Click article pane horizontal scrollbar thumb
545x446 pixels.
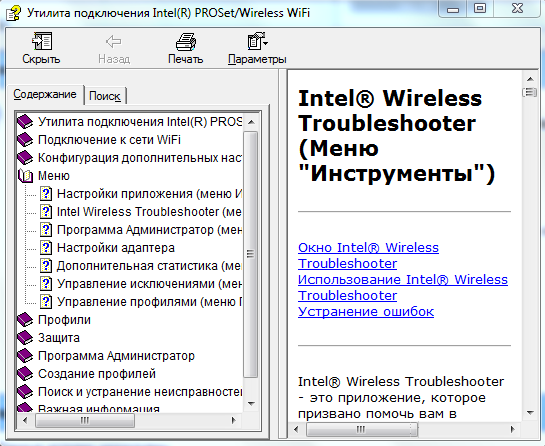361,429
